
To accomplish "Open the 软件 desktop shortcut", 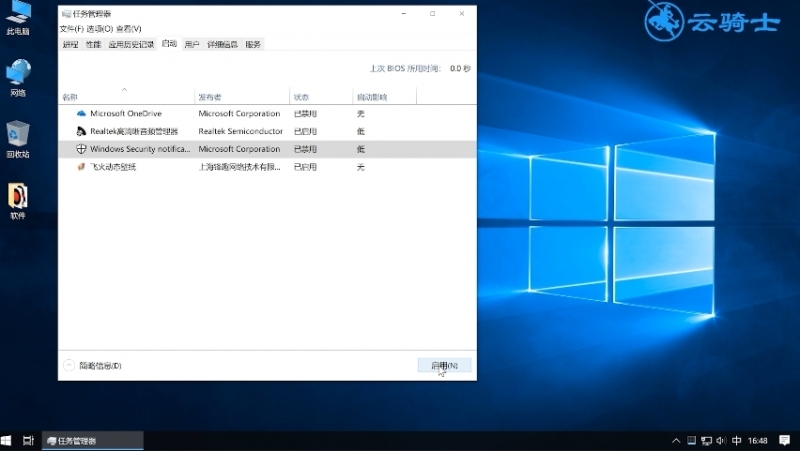I will (x=18, y=202).
